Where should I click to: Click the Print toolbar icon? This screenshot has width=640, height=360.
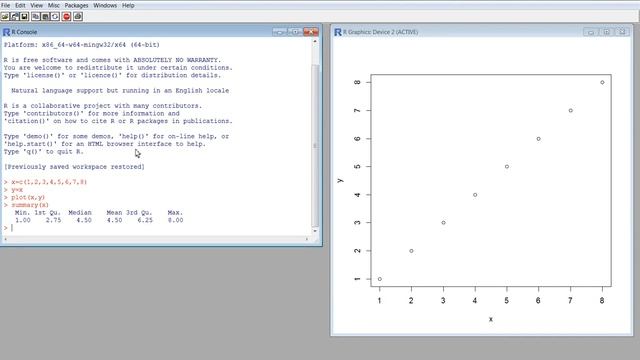(x=78, y=16)
